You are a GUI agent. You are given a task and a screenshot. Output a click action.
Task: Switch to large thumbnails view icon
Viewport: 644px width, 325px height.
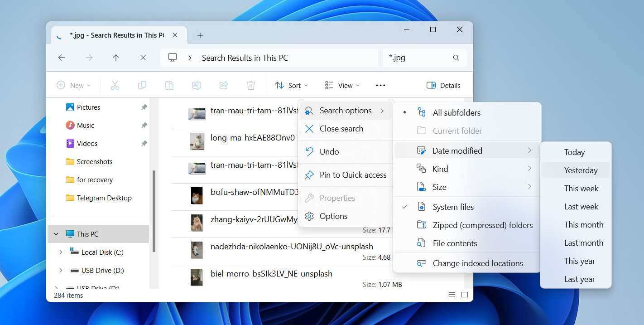coord(464,295)
